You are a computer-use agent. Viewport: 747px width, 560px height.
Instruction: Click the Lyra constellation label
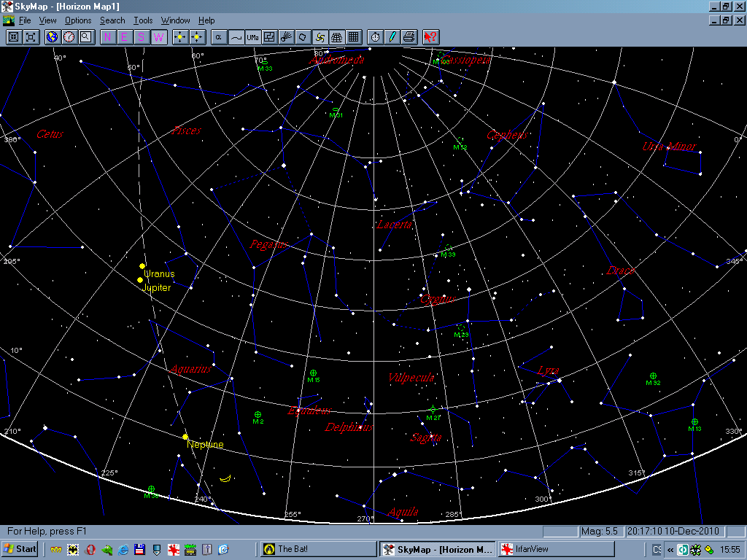[549, 370]
